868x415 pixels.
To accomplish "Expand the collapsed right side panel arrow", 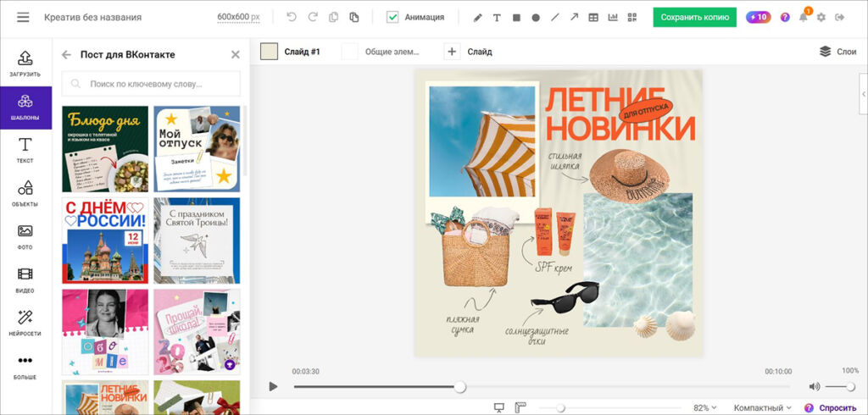I will tap(864, 95).
